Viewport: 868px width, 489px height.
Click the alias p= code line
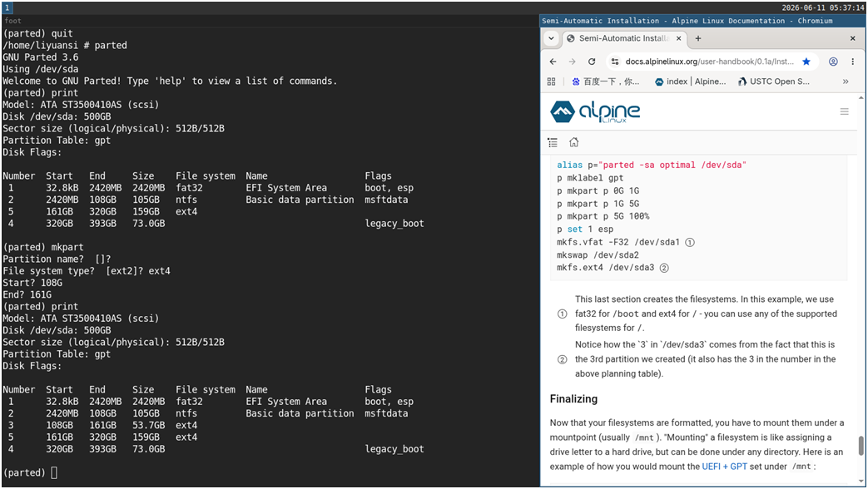(651, 165)
